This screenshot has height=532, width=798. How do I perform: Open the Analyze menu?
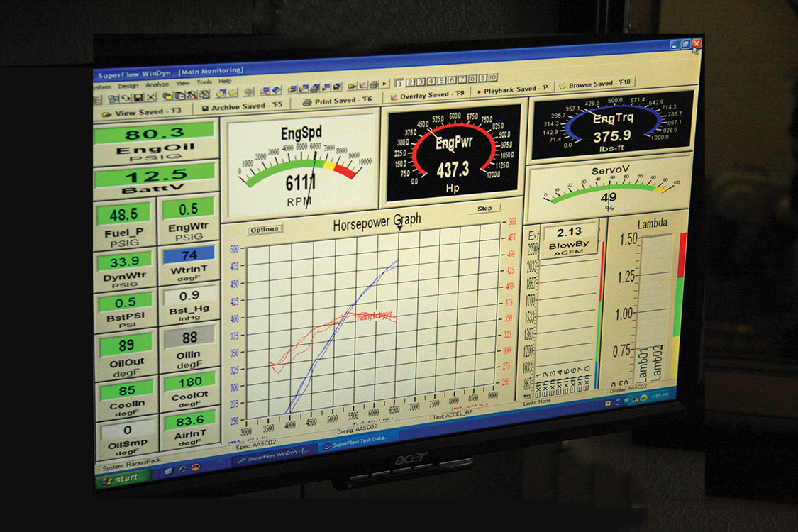pos(157,84)
